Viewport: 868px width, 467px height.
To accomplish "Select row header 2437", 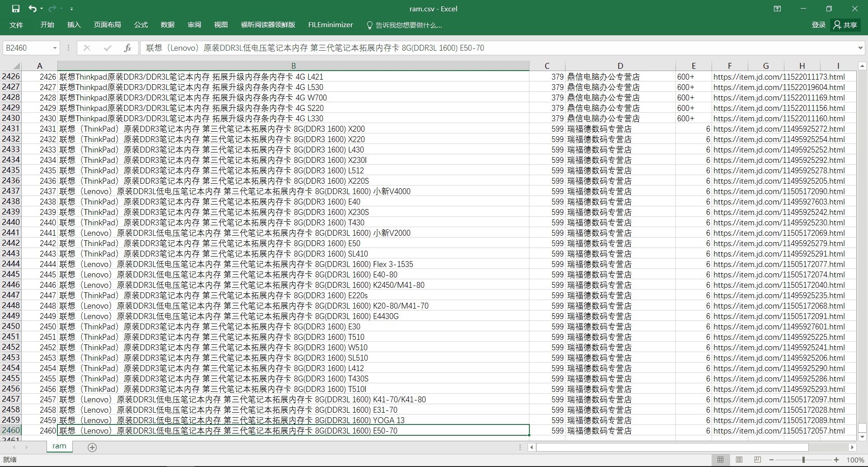I will pos(11,191).
